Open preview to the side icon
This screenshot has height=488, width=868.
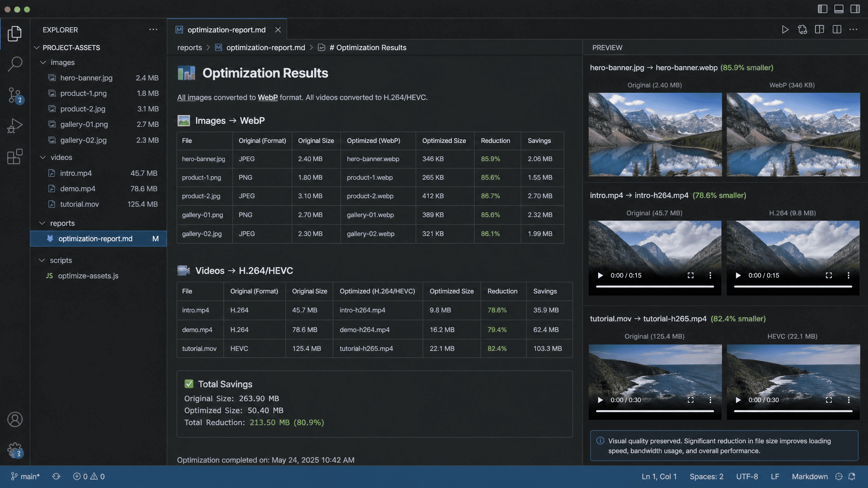820,29
